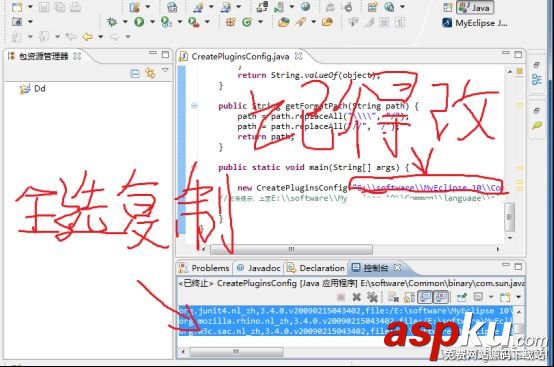
Task: Click the Open Type folder icon
Action: tap(284, 22)
